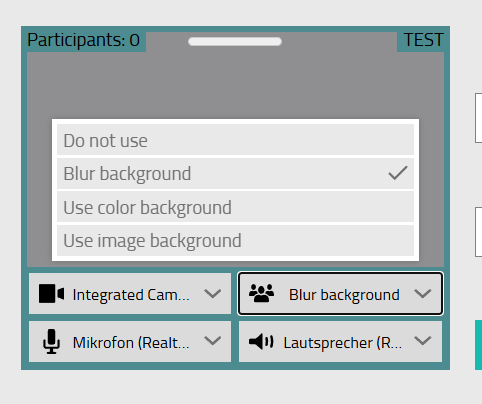482x404 pixels.
Task: Pick Use image background option
Action: tap(235, 240)
